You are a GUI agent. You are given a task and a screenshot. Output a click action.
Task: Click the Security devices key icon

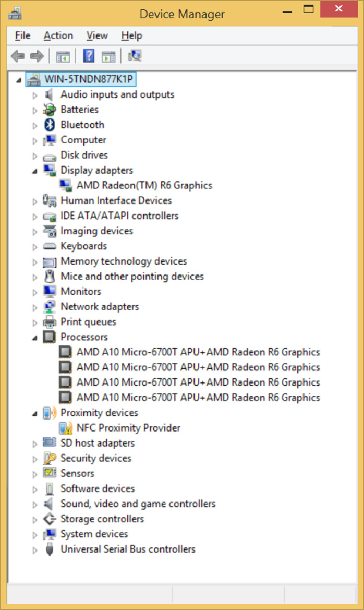pyautogui.click(x=50, y=459)
